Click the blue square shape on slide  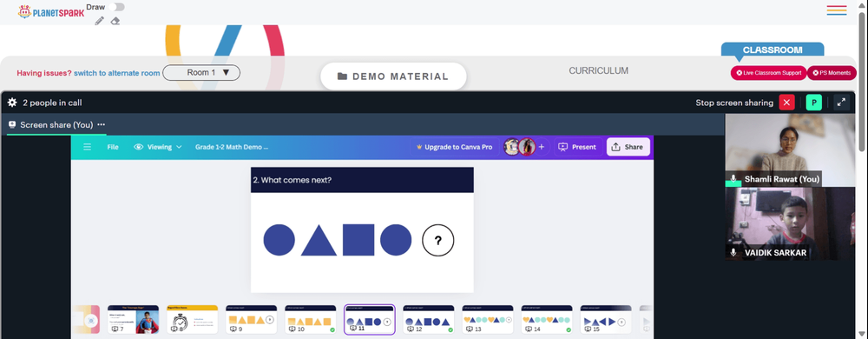358,240
